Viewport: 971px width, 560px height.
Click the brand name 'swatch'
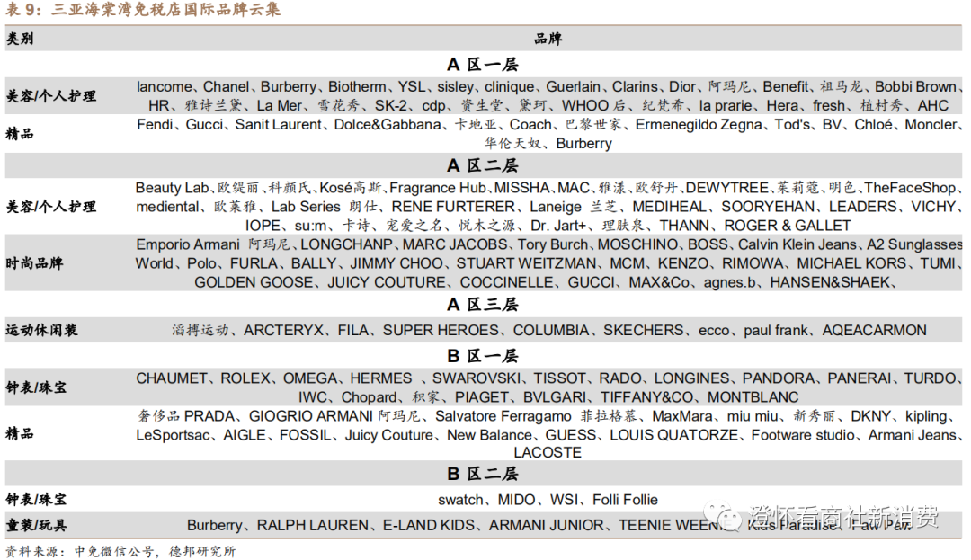[460, 500]
